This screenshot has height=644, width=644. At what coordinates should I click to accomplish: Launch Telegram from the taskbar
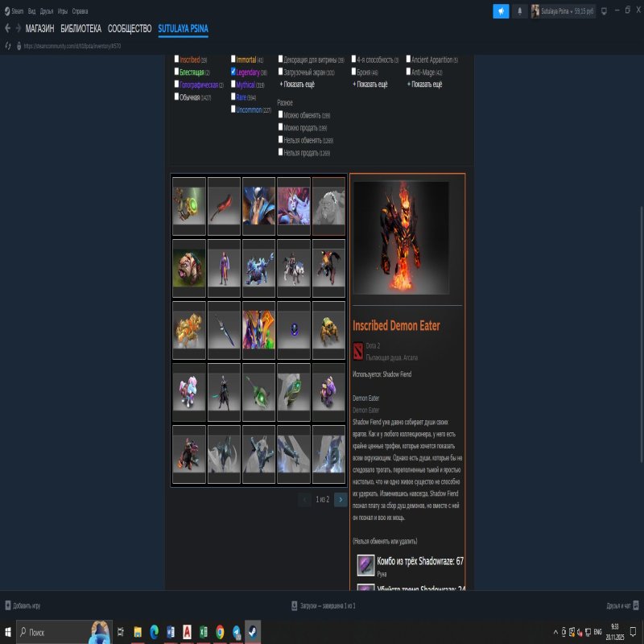tap(236, 632)
